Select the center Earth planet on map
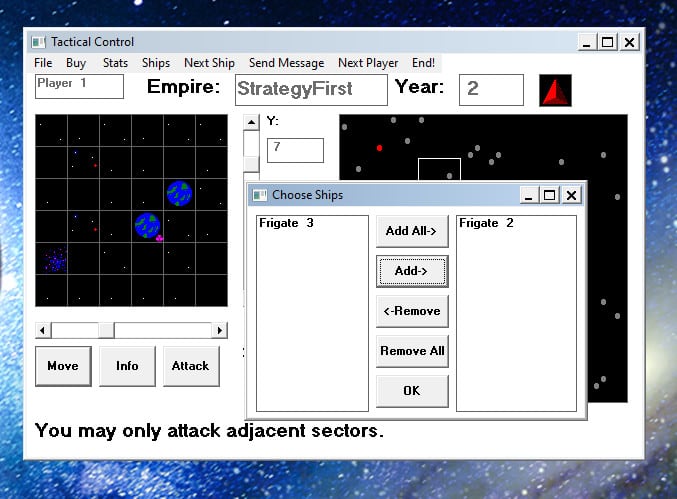This screenshot has width=677, height=499. pyautogui.click(x=147, y=225)
